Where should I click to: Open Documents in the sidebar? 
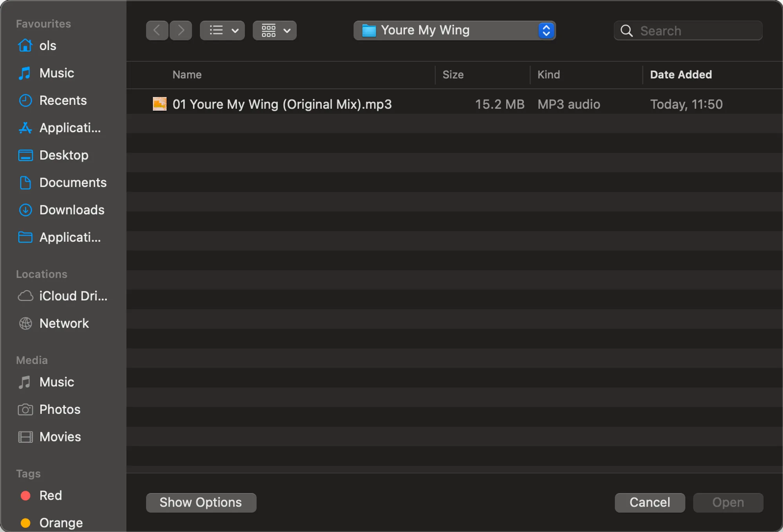72,183
